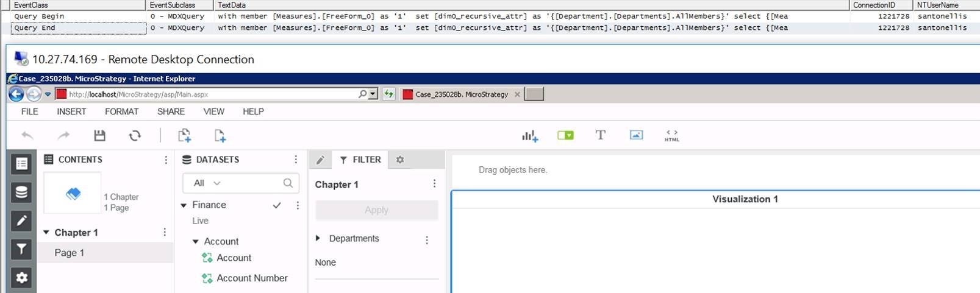Click the TextData column header
This screenshot has width=980, height=293.
pyautogui.click(x=531, y=5)
